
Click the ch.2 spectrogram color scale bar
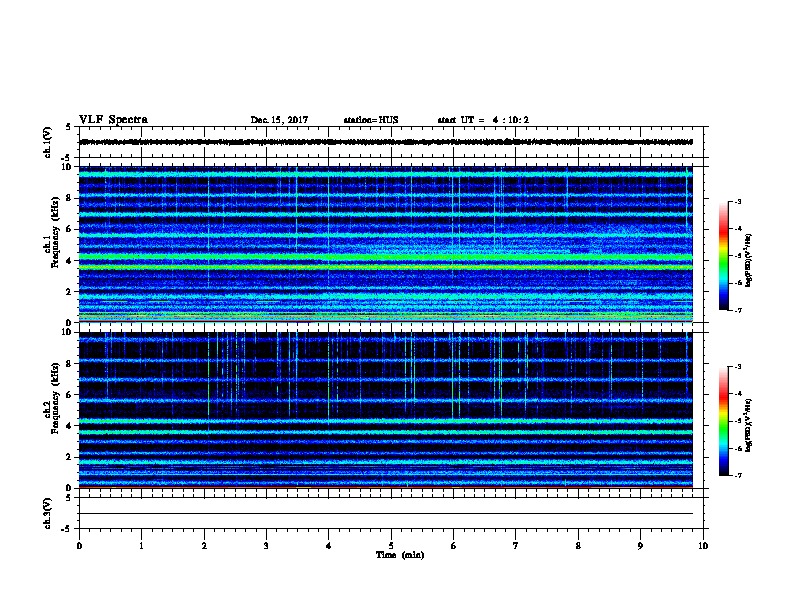click(724, 421)
